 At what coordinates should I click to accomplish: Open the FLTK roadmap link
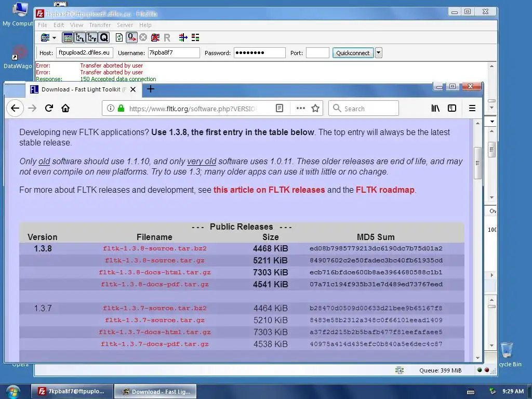pyautogui.click(x=385, y=190)
